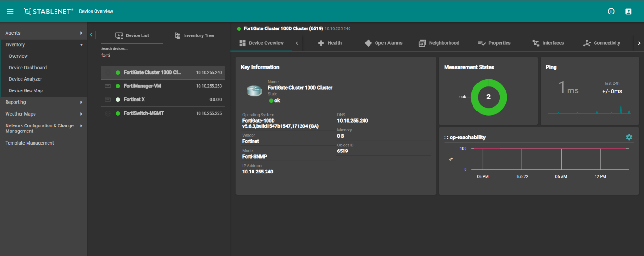Image resolution: width=644 pixels, height=256 pixels.
Task: Expand the Weather Maps menu
Action: pyautogui.click(x=43, y=114)
